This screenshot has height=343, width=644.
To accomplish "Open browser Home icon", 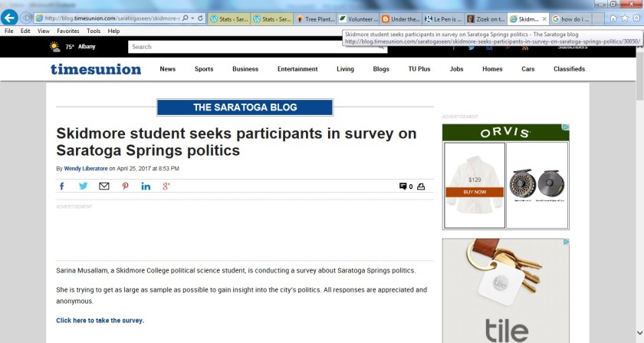I will 612,17.
